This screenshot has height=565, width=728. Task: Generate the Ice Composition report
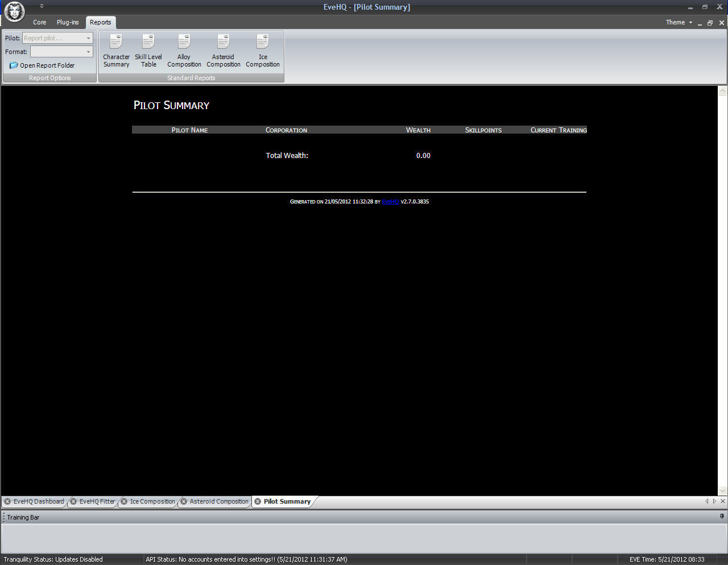click(x=263, y=51)
